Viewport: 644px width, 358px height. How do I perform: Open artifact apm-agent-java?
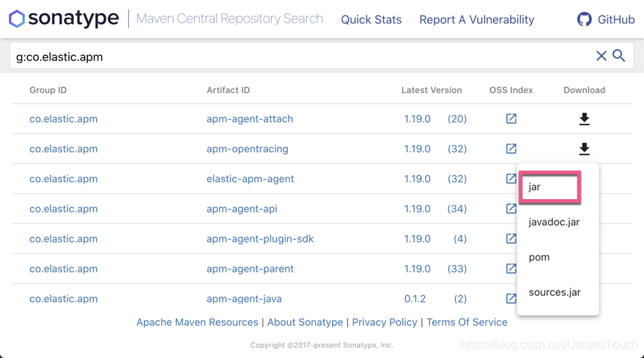tap(244, 299)
